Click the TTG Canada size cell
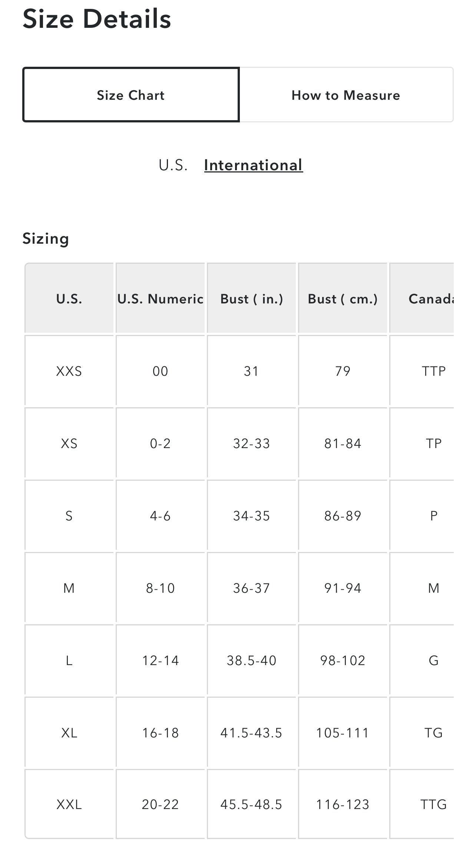Image resolution: width=476 pixels, height=868 pixels. tap(433, 804)
